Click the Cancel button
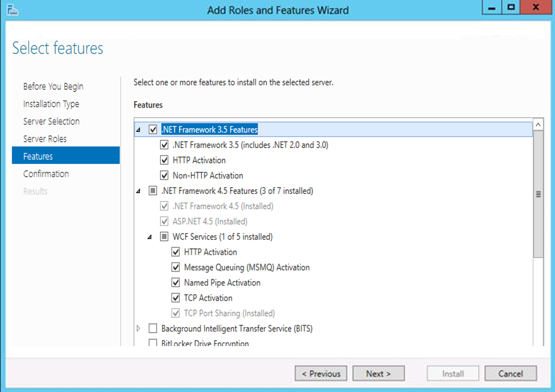 tap(510, 374)
